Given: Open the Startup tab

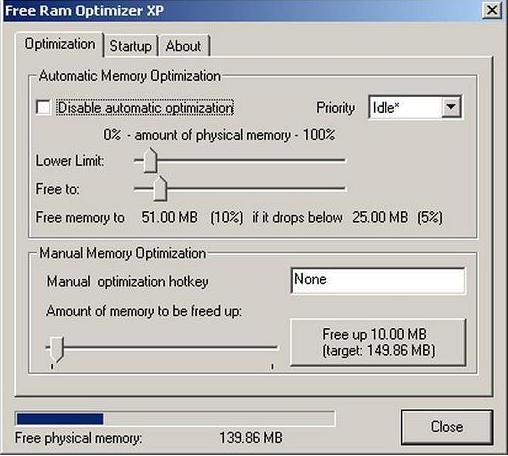Looking at the screenshot, I should click(131, 46).
